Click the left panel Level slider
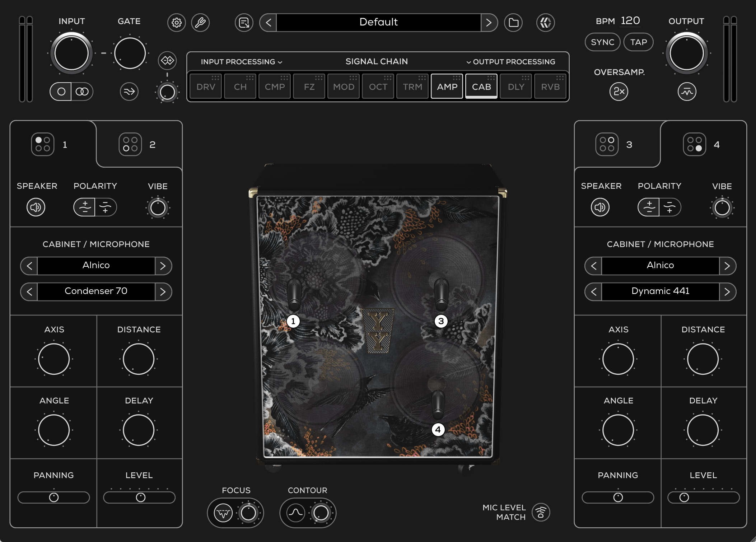756x542 pixels. (139, 497)
